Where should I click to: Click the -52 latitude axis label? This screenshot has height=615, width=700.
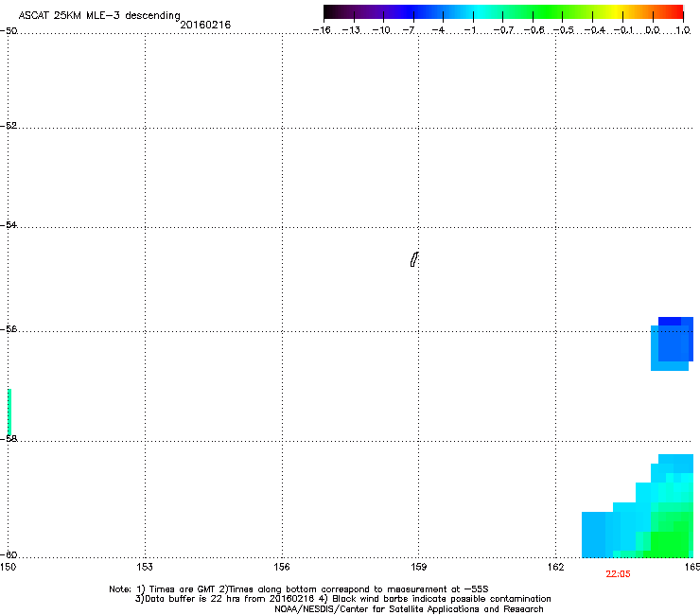[x=9, y=126]
